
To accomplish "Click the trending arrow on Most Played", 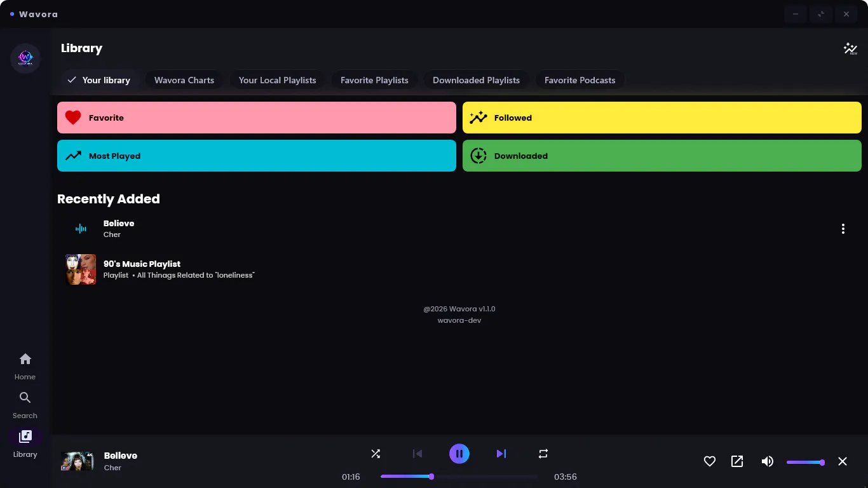I will point(73,156).
